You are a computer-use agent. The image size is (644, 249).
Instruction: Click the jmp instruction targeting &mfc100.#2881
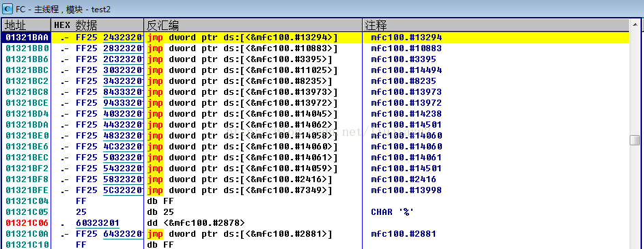[x=240, y=234]
